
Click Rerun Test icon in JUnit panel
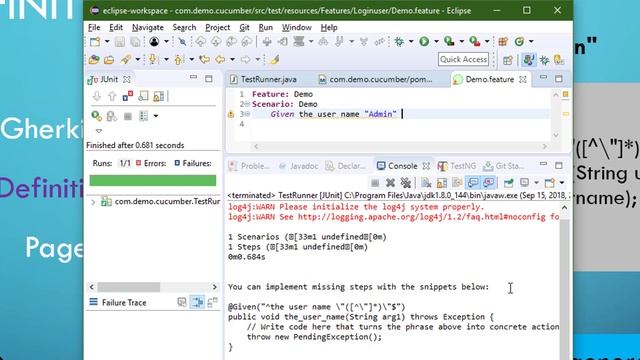96,116
